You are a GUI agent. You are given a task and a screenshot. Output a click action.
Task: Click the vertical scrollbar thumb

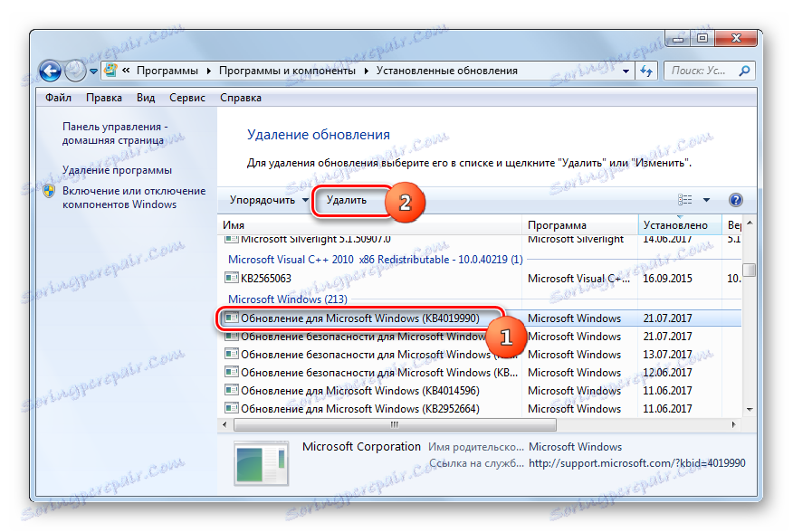(x=750, y=270)
